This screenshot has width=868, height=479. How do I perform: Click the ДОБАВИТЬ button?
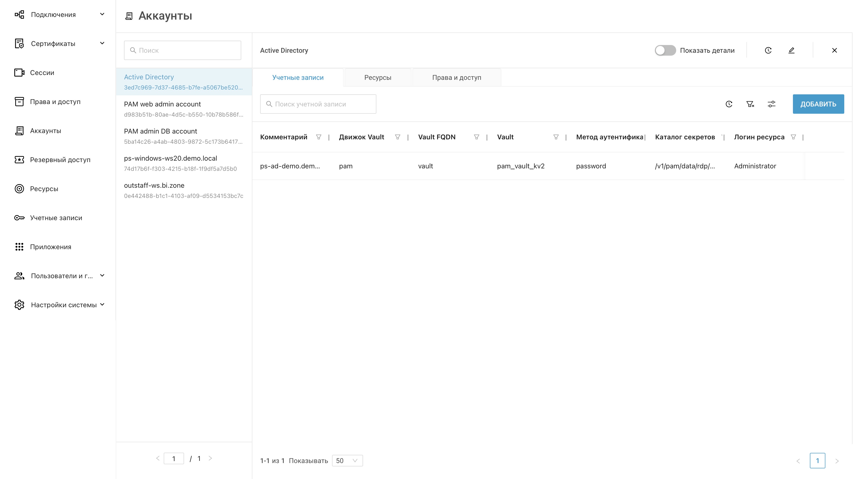pyautogui.click(x=818, y=104)
